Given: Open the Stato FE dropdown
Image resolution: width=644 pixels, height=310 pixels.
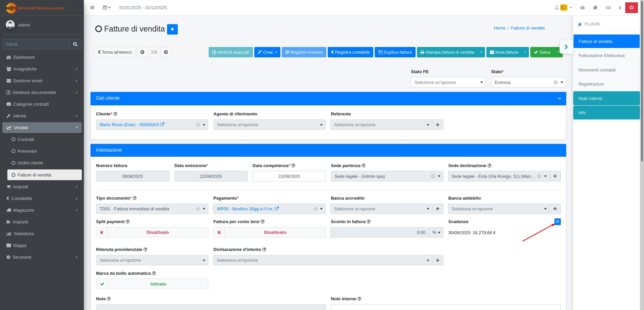Looking at the screenshot, I should [x=448, y=83].
